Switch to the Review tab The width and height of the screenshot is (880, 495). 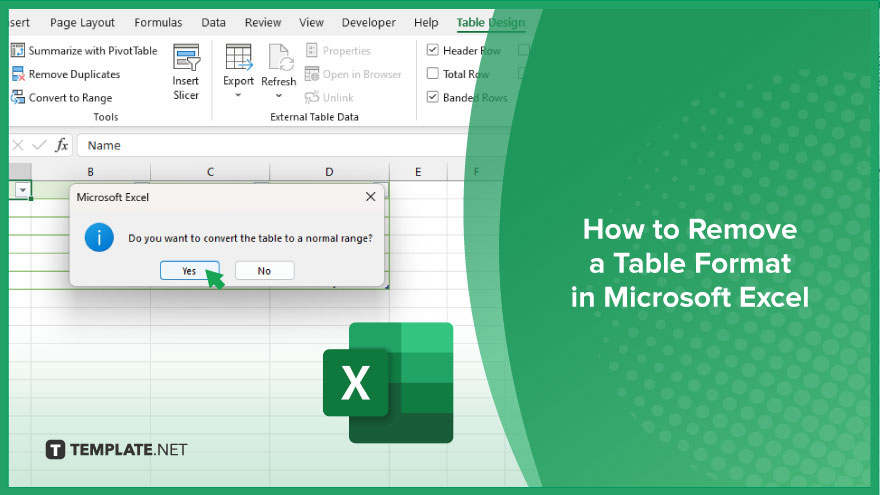point(263,22)
